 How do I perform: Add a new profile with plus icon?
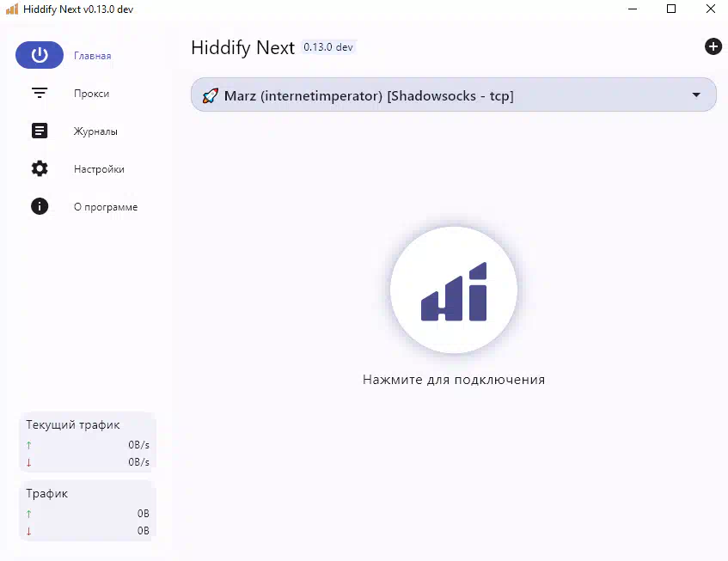coord(713,46)
